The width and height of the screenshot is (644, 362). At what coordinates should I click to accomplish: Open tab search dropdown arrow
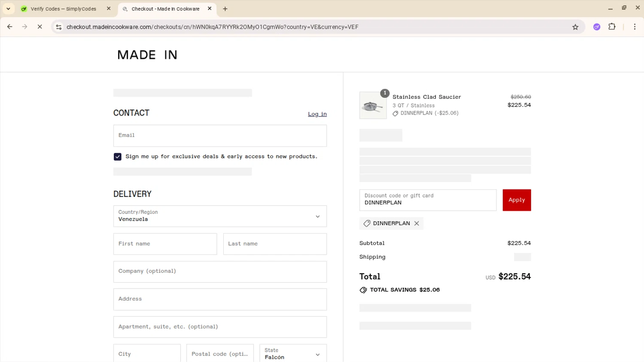click(x=8, y=9)
